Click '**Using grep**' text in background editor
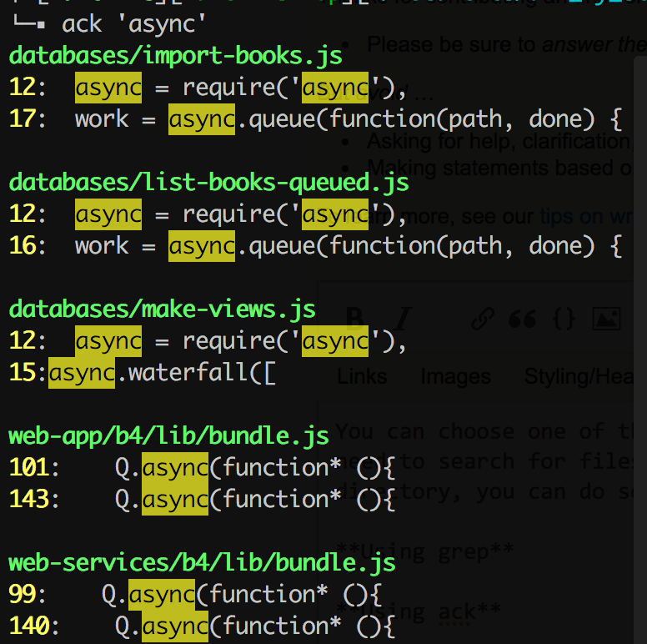 (425, 551)
